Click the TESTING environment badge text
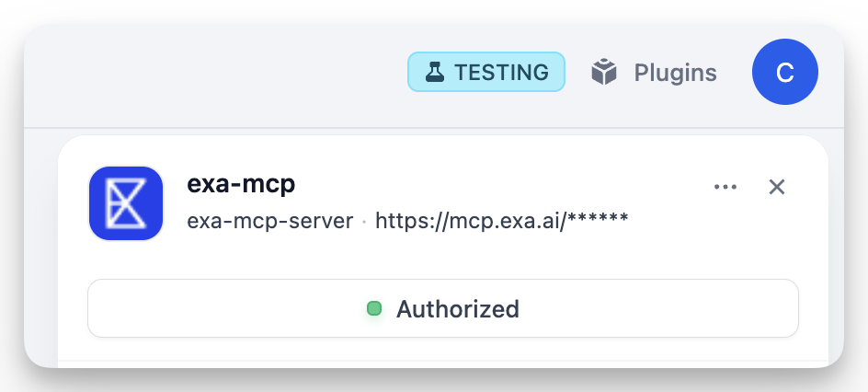Screen dimensions: 868x392 pos(501,72)
